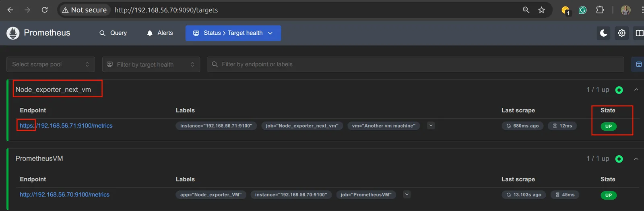Click the green health ring for Node_exporter_next_vm
This screenshot has height=211, width=644.
click(x=619, y=90)
